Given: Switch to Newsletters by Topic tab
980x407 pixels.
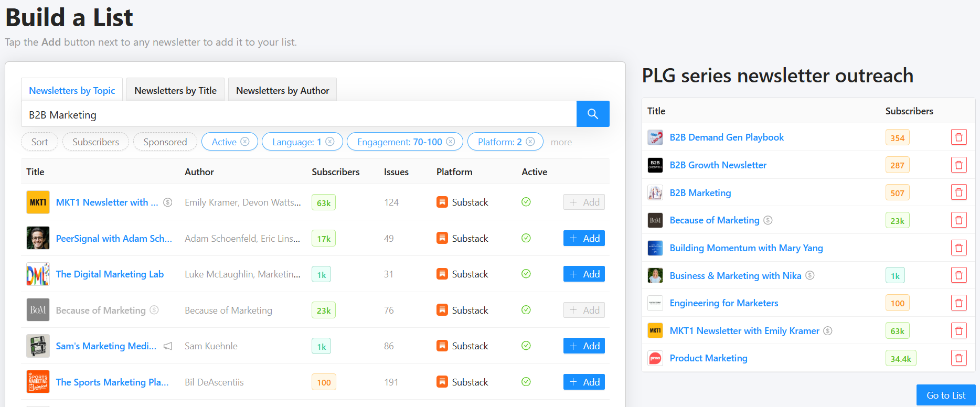Looking at the screenshot, I should (72, 90).
